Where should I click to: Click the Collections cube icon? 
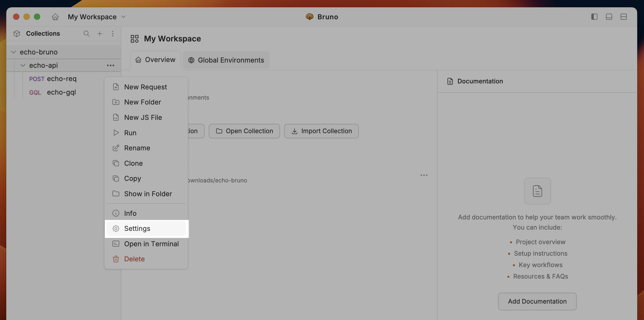[x=17, y=34]
